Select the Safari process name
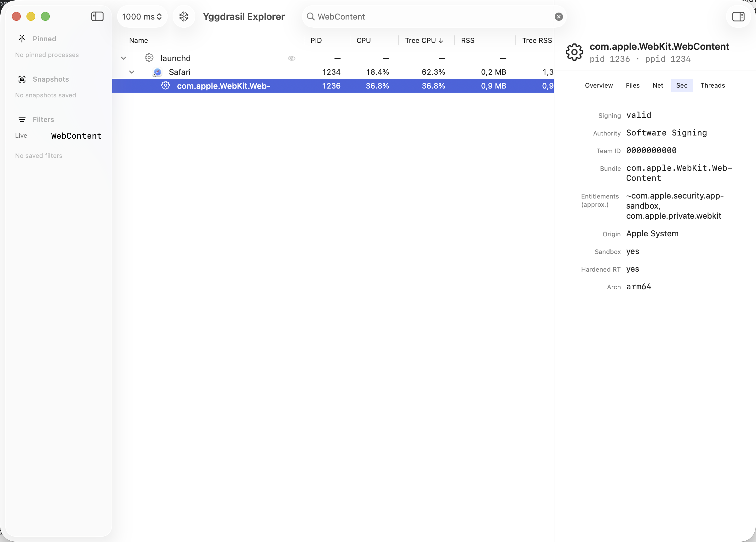The image size is (756, 542). tap(180, 72)
